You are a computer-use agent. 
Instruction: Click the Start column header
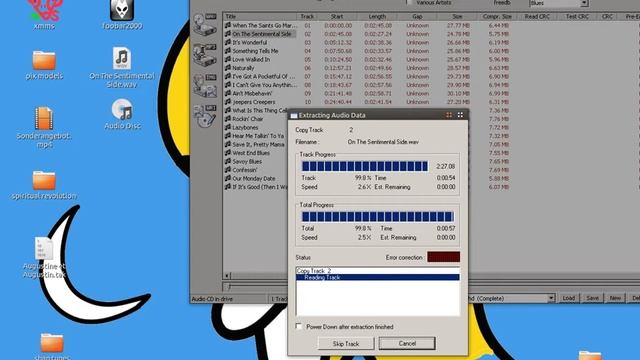point(337,17)
